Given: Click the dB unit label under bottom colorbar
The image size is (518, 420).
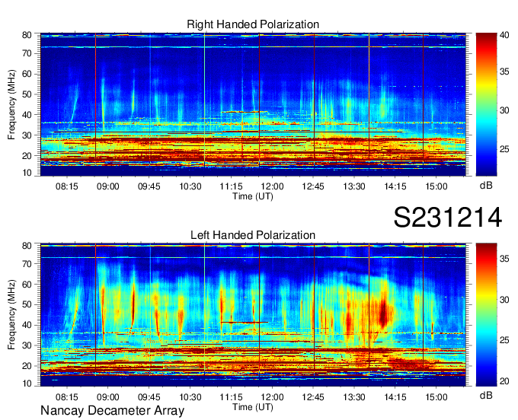Looking at the screenshot, I should pos(486,396).
